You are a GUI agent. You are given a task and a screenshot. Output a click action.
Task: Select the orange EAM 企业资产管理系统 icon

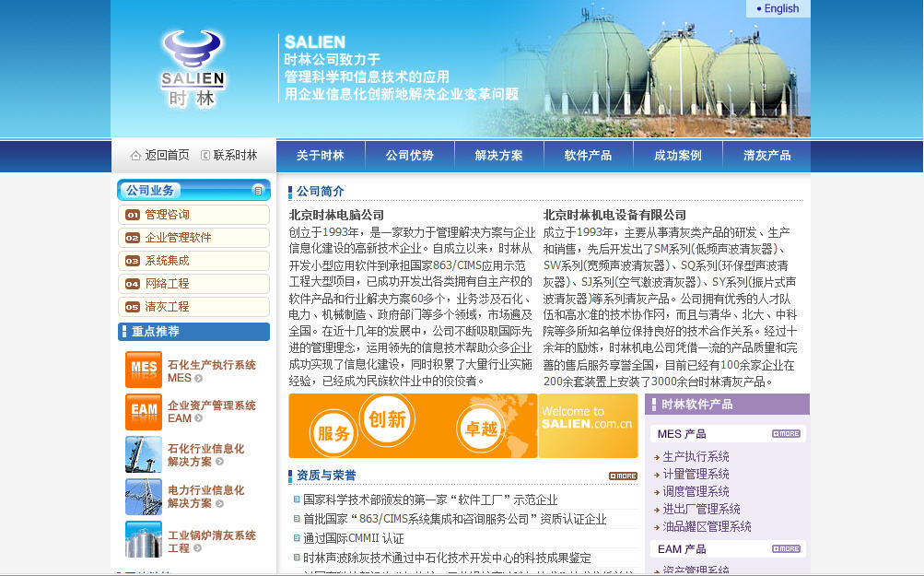pos(143,413)
